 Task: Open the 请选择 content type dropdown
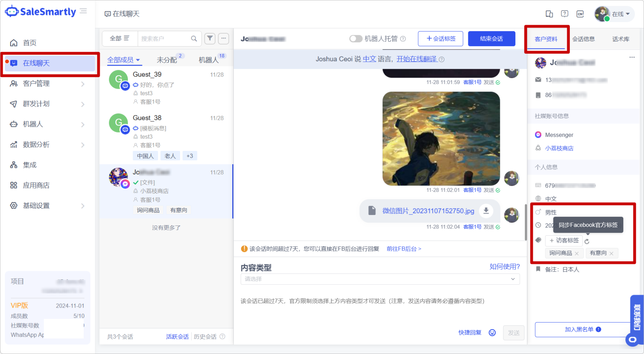pyautogui.click(x=380, y=279)
